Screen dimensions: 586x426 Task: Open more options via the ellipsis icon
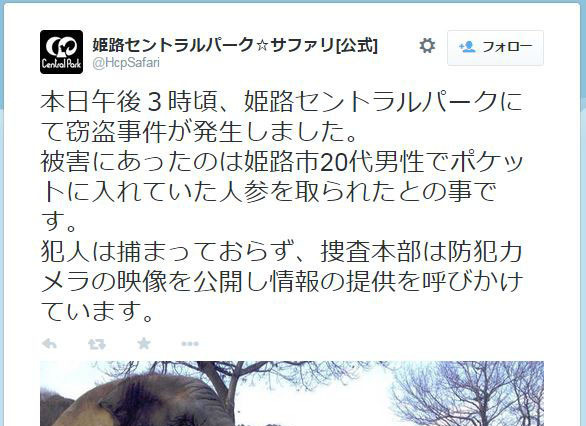190,344
